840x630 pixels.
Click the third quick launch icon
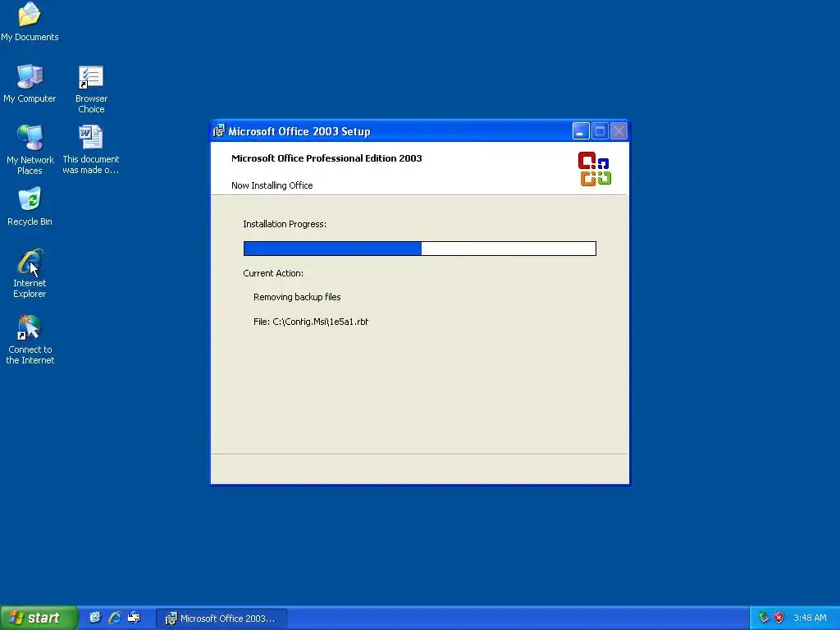tap(134, 618)
